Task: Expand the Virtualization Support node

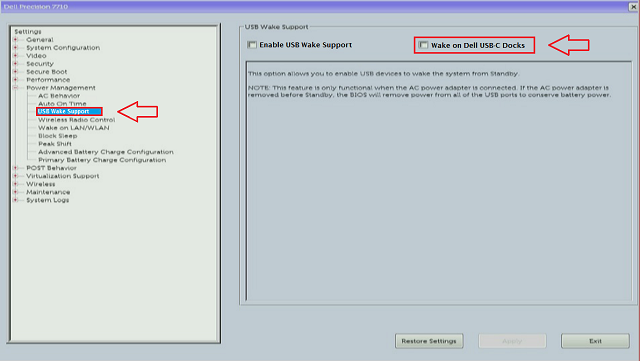Action: (x=16, y=176)
